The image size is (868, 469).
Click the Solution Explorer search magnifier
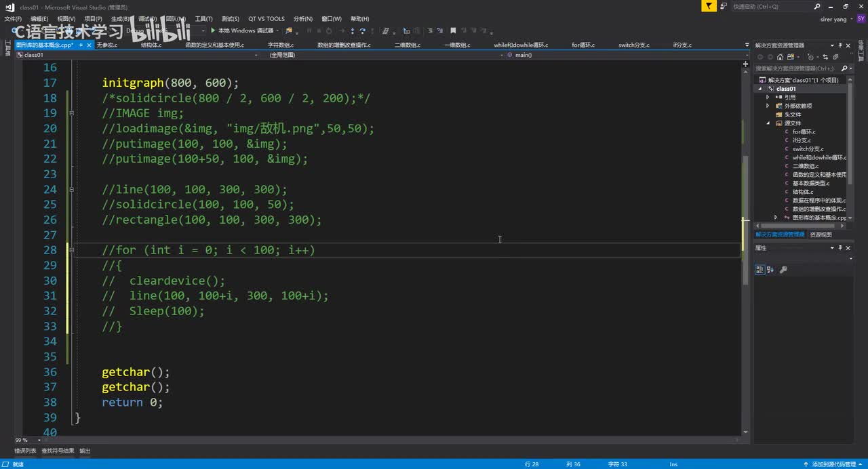click(844, 68)
